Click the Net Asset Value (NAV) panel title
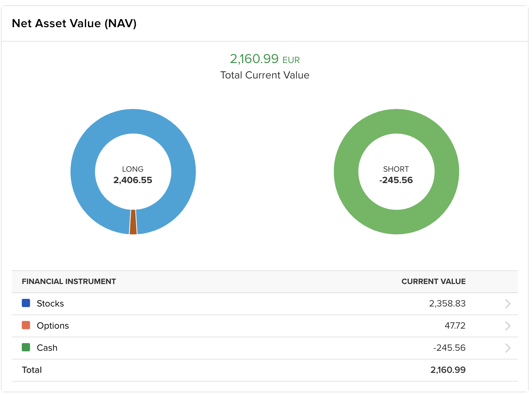 74,23
